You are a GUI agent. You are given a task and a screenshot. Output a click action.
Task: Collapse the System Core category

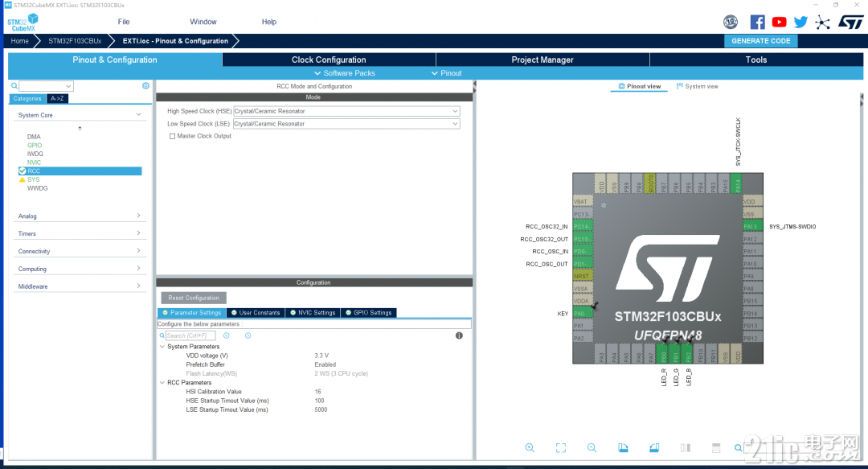138,115
